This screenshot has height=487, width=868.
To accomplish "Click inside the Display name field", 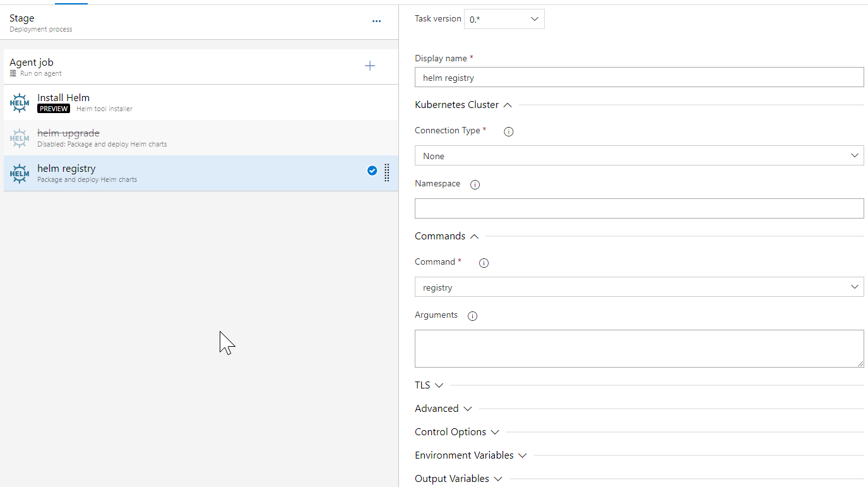I will pyautogui.click(x=639, y=77).
